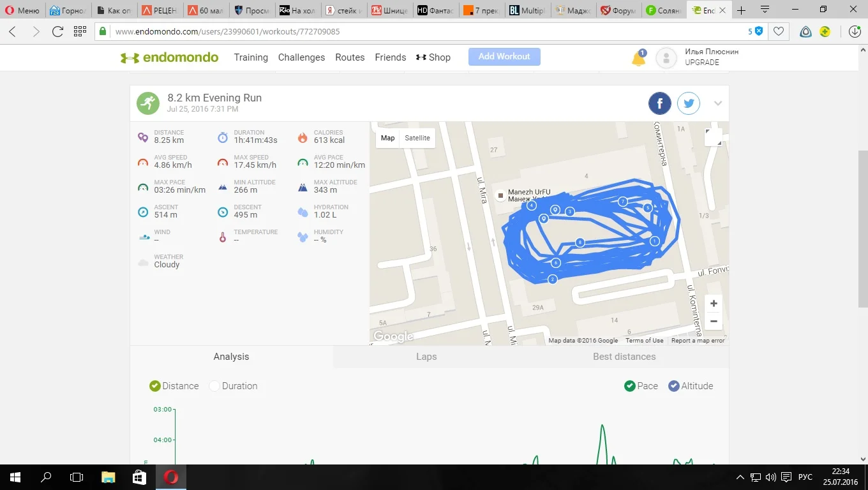
Task: Toggle the map fullscreen view
Action: [x=713, y=137]
